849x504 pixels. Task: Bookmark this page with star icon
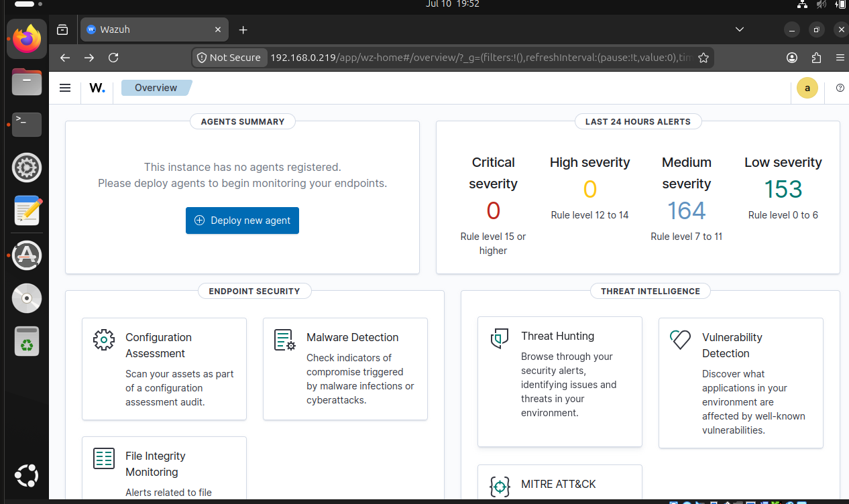(703, 58)
